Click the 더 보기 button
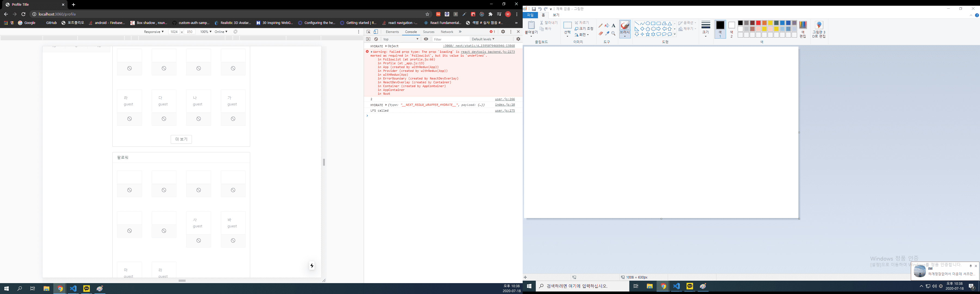 click(181, 139)
